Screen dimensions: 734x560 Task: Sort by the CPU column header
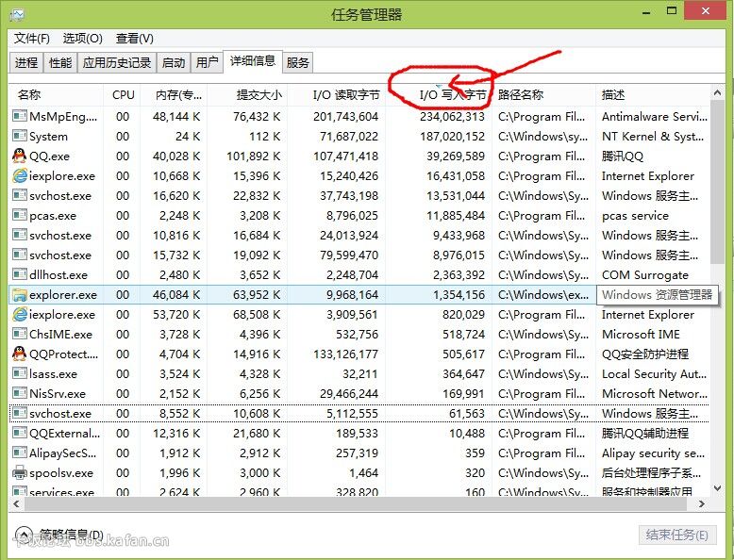click(123, 95)
